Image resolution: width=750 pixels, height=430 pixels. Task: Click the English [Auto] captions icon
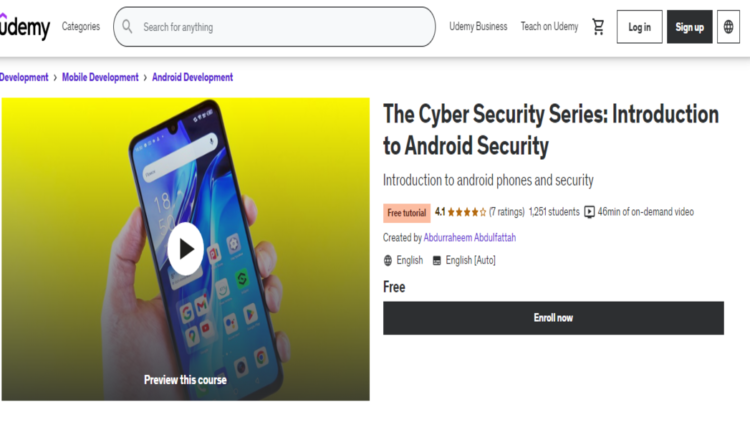(436, 260)
